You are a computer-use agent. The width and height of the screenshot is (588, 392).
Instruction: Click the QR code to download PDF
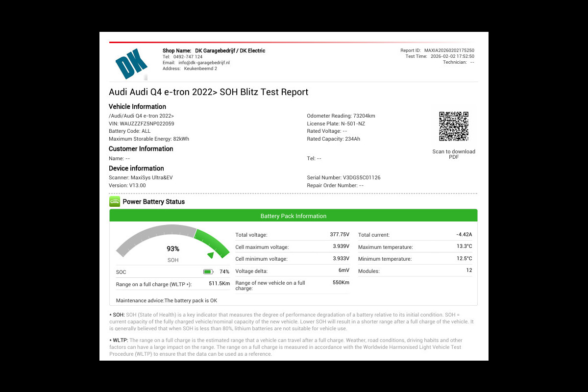coord(453,126)
